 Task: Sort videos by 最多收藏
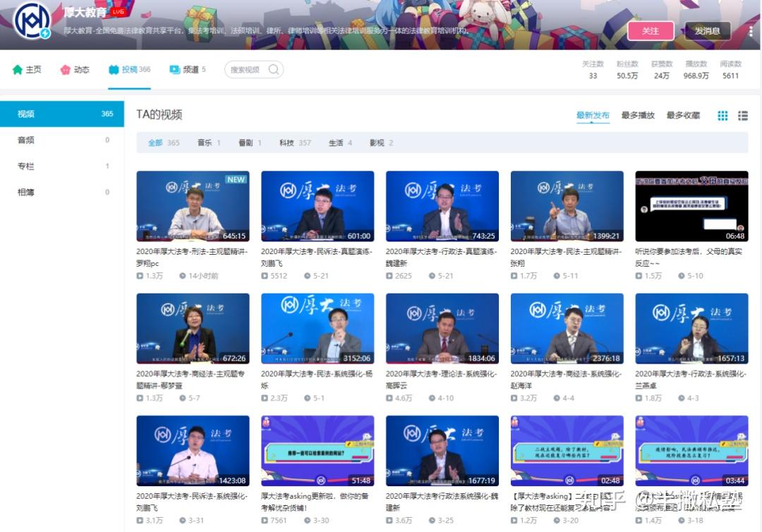[x=683, y=115]
